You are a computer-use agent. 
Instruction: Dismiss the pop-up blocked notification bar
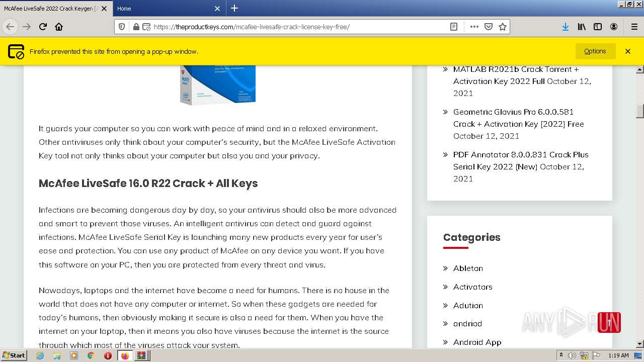coord(628,51)
